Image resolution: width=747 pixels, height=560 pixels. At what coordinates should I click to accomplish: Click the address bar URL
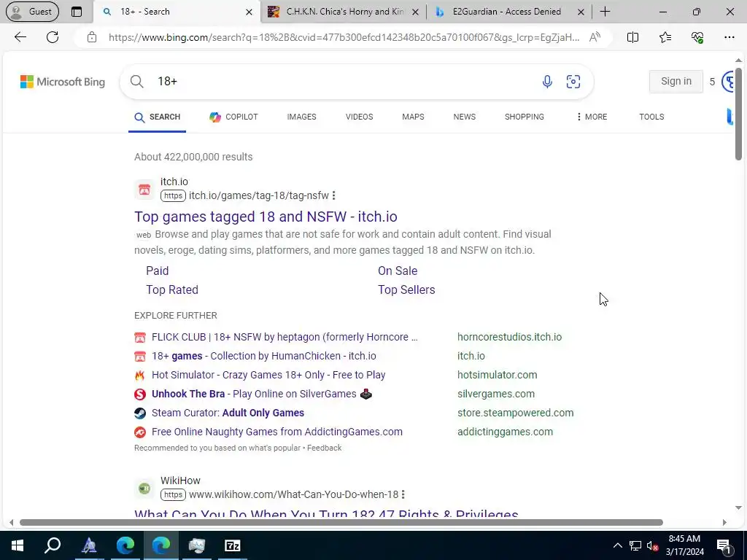344,37
